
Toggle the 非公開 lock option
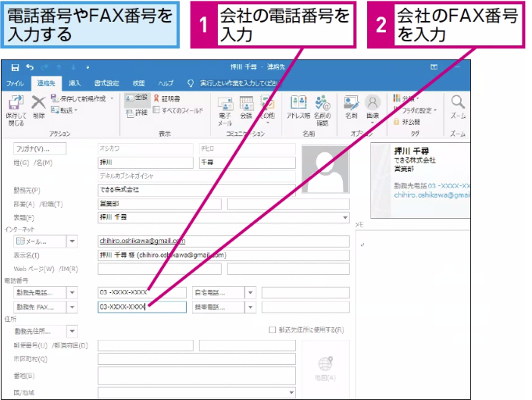click(406, 122)
